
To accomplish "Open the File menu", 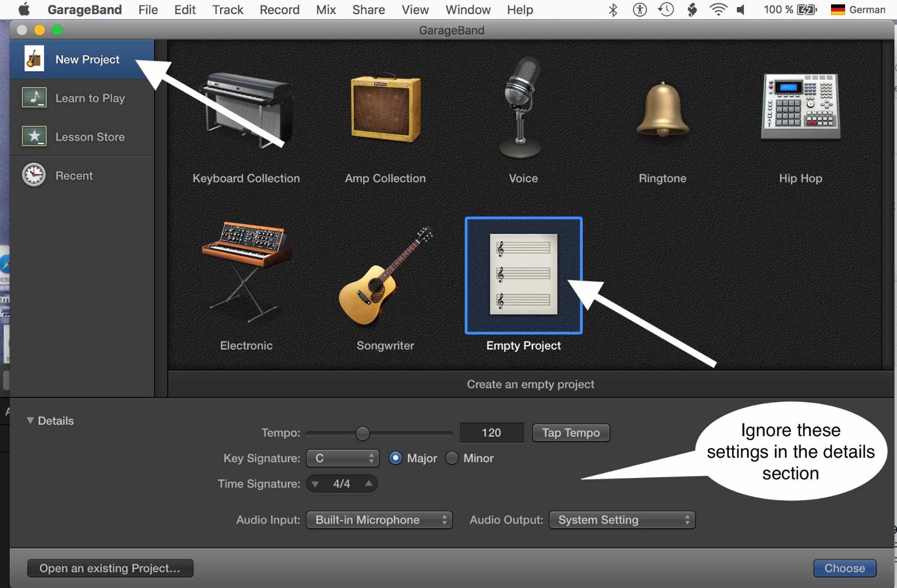I will click(x=148, y=10).
